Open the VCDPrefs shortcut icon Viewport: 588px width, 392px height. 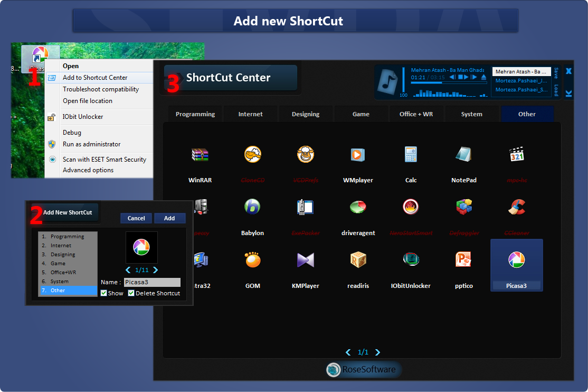pyautogui.click(x=306, y=154)
